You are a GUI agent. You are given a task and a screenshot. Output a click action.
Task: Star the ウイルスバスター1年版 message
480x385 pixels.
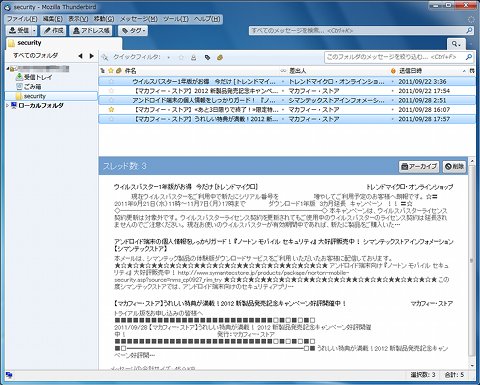pyautogui.click(x=111, y=81)
